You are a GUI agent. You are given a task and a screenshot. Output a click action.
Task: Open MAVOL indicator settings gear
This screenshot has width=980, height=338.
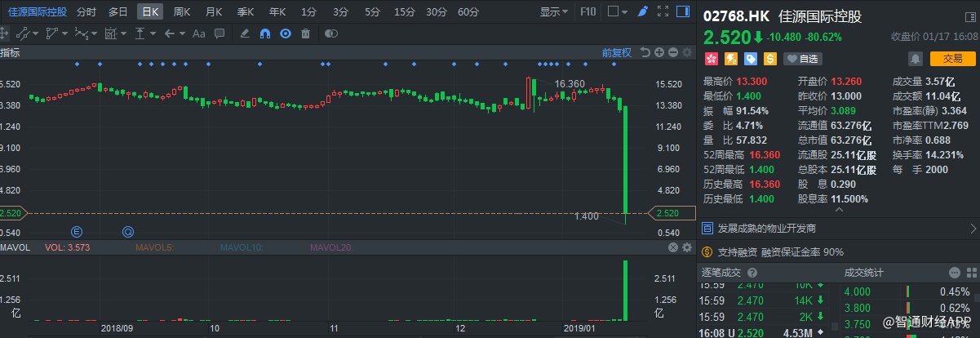[687, 247]
